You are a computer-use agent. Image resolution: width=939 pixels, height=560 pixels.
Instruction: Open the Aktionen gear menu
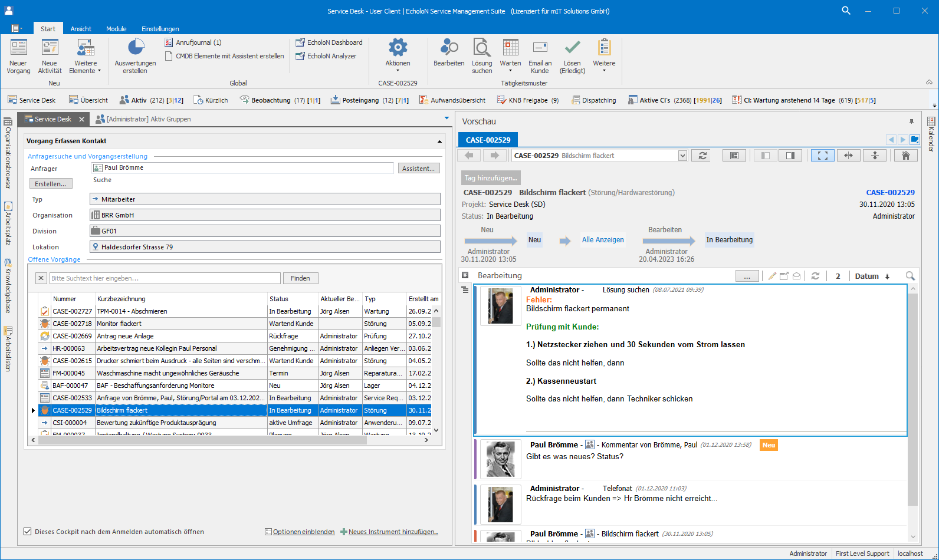click(x=398, y=57)
